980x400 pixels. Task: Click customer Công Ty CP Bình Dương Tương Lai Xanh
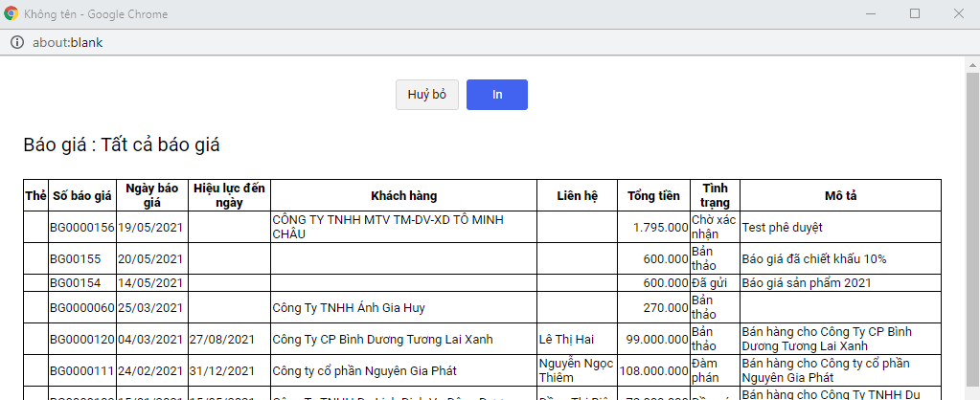(382, 340)
